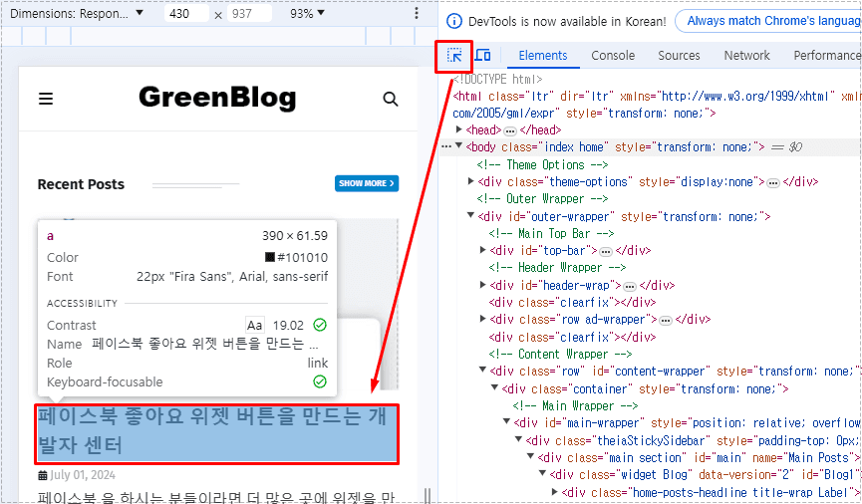
Task: Click the July 01, 2024 date
Action: click(83, 475)
